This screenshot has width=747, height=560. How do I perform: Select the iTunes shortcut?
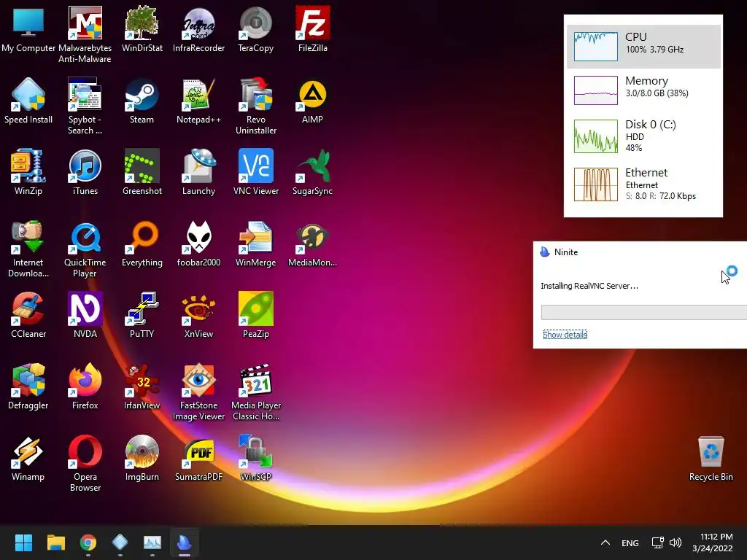pyautogui.click(x=85, y=171)
